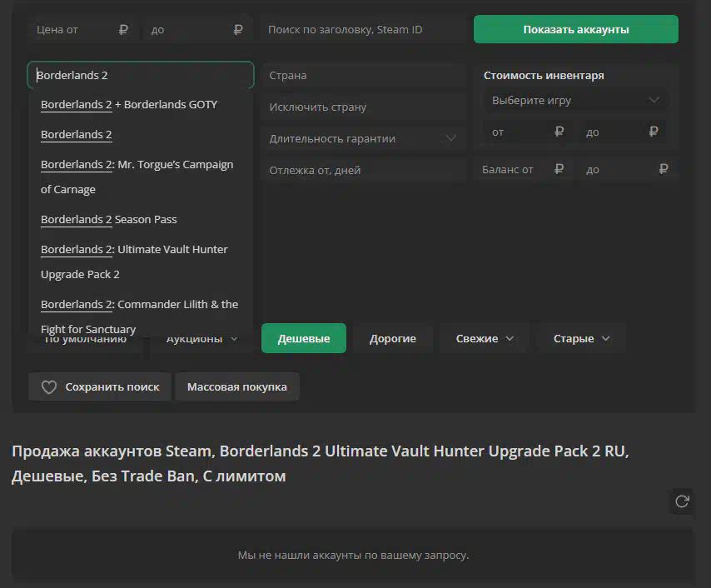This screenshot has height=588, width=711.
Task: Open the Старые sort dropdown arrow
Action: [x=606, y=338]
